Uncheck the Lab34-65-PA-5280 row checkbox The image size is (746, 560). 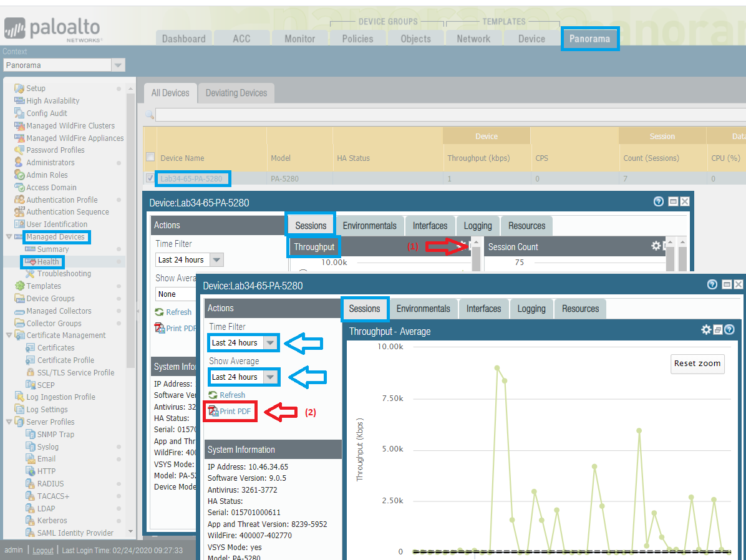pyautogui.click(x=150, y=178)
